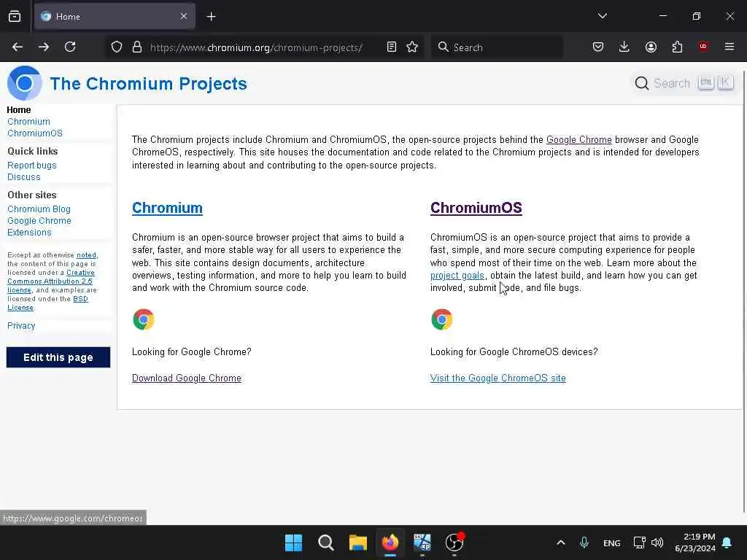Follow the Report bugs quick link
The width and height of the screenshot is (747, 560).
pyautogui.click(x=32, y=166)
